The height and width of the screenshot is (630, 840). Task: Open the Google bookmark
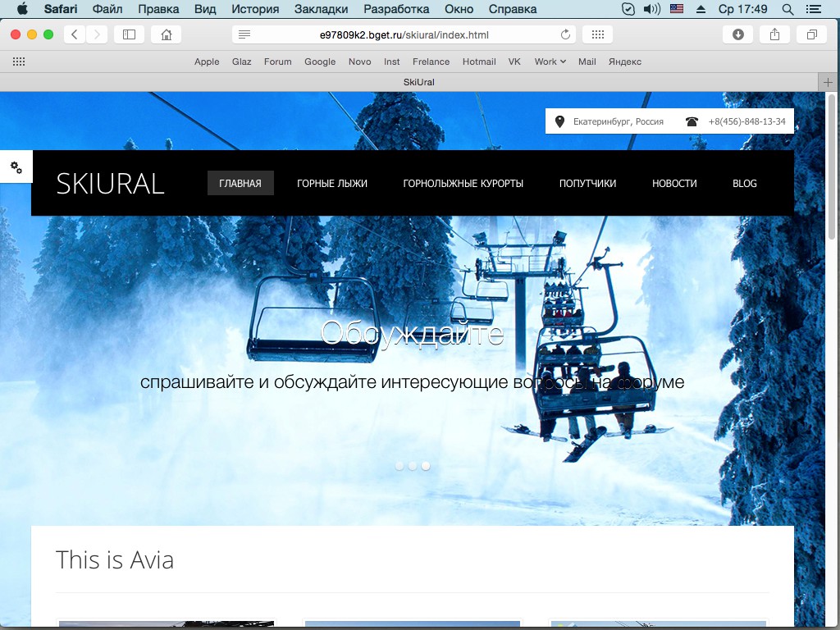[x=320, y=62]
